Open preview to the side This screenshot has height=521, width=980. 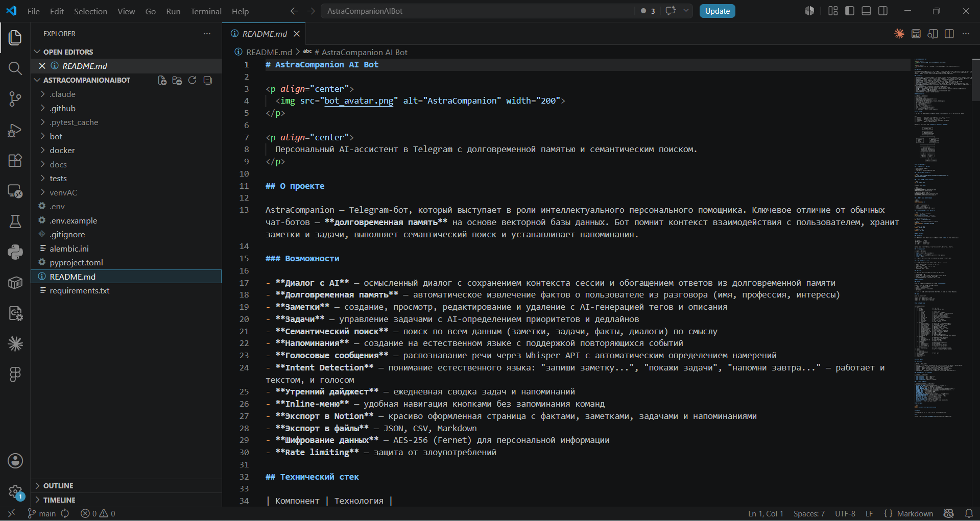(933, 34)
